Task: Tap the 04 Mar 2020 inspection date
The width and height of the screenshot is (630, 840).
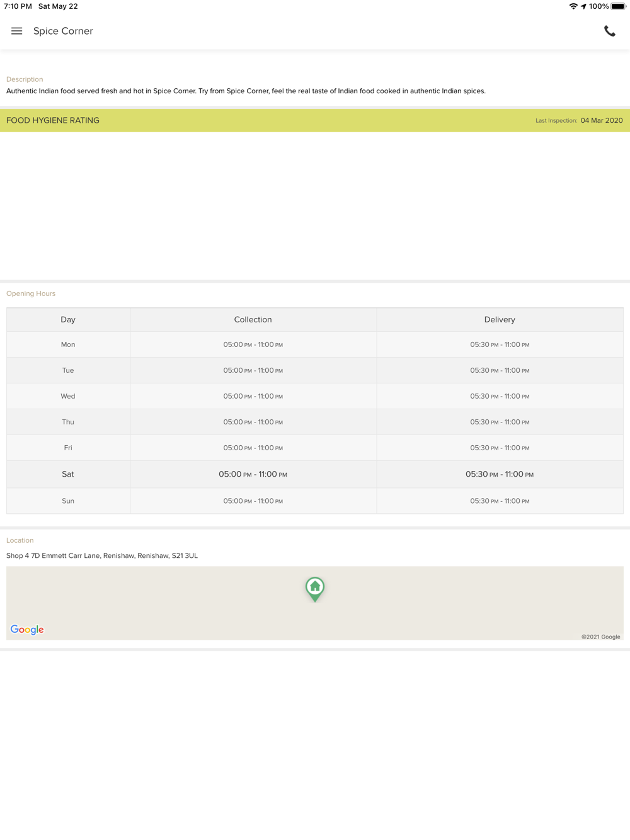Action: [x=602, y=120]
